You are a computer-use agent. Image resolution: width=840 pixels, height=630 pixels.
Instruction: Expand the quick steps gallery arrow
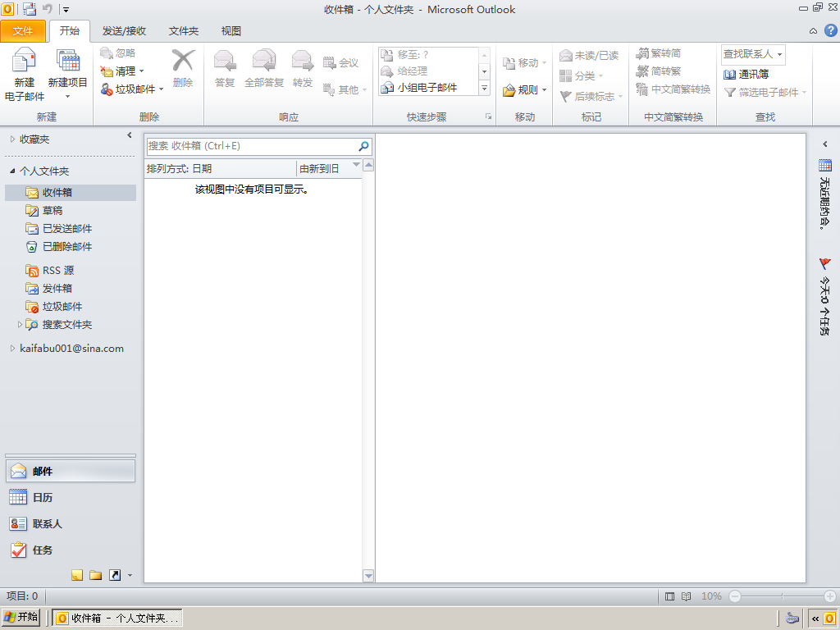(484, 89)
